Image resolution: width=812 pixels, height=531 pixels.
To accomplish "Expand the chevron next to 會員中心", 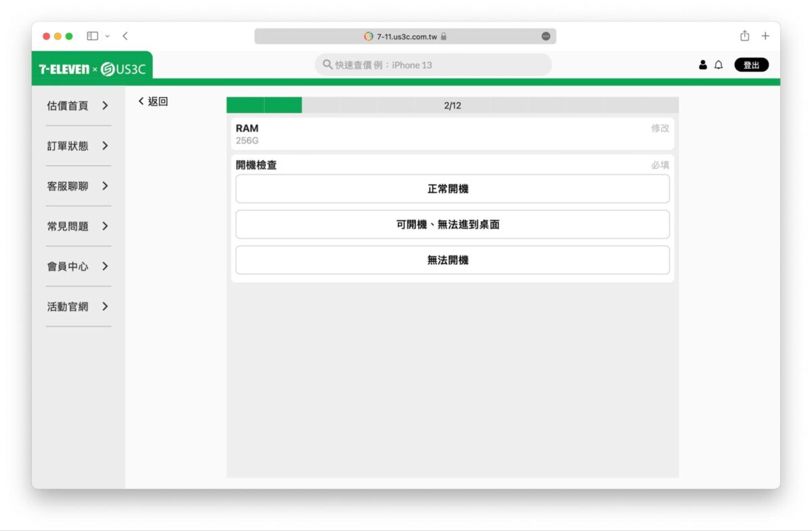I will (x=105, y=266).
